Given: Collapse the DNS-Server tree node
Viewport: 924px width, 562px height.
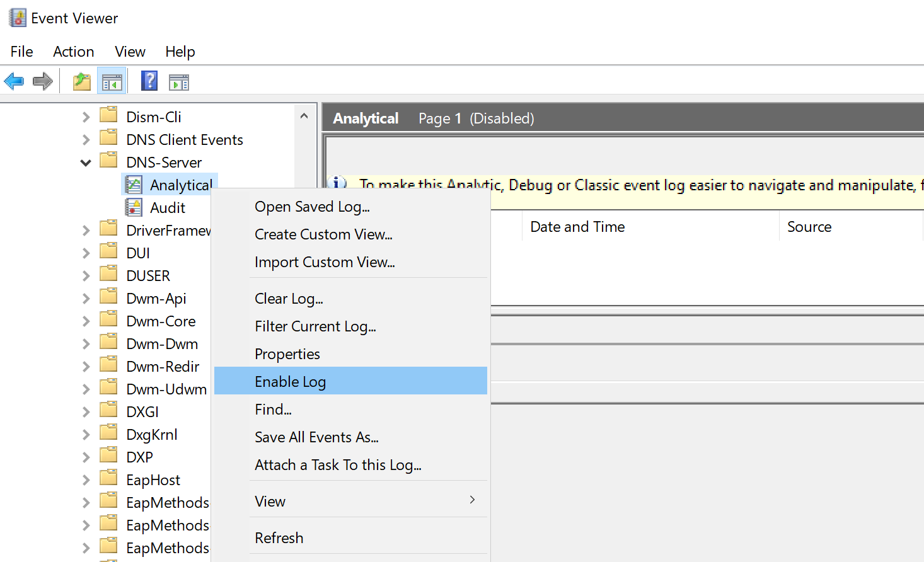Looking at the screenshot, I should (86, 163).
